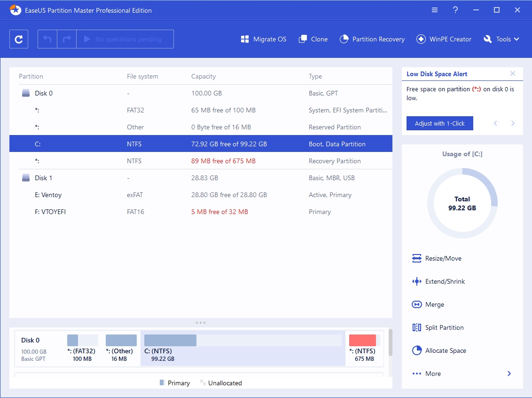This screenshot has height=398, width=532.
Task: Click the Extend/Shrink option label
Action: [x=445, y=281]
